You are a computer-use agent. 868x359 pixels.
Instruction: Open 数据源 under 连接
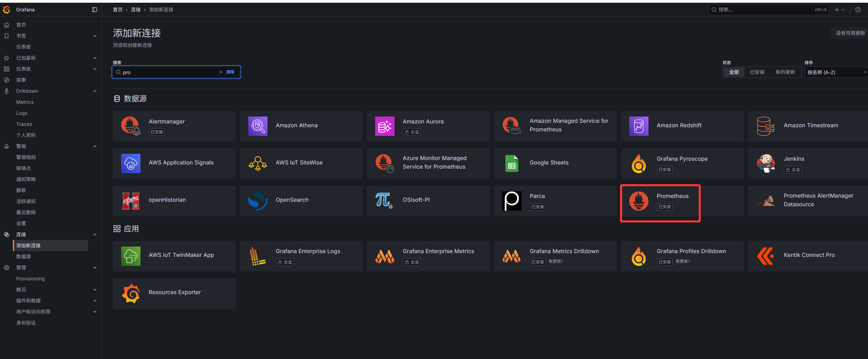point(23,257)
